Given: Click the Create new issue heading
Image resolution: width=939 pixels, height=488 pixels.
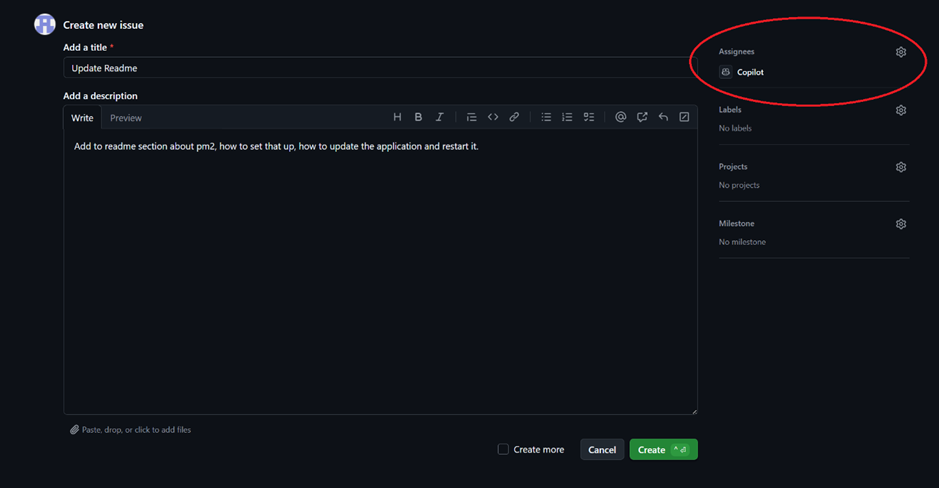Looking at the screenshot, I should 103,25.
